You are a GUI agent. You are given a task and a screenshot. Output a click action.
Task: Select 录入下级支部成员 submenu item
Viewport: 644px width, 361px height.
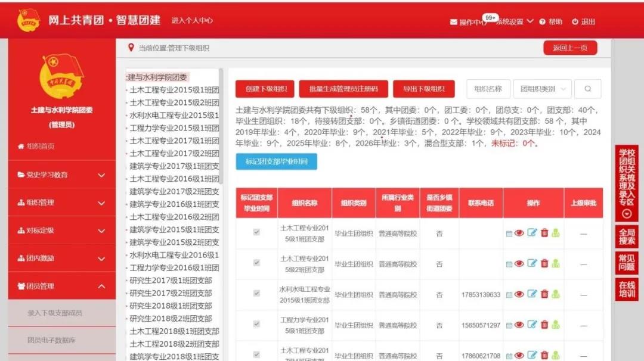[x=55, y=313]
